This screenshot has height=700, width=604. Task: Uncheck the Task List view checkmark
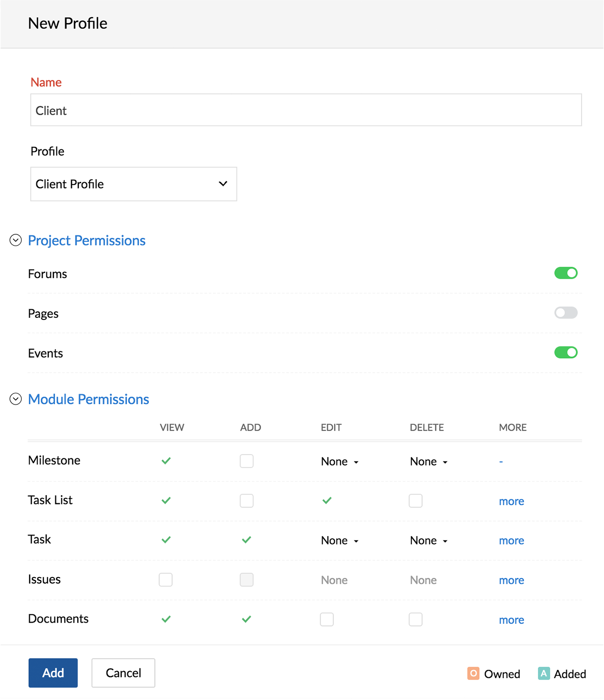click(x=166, y=500)
